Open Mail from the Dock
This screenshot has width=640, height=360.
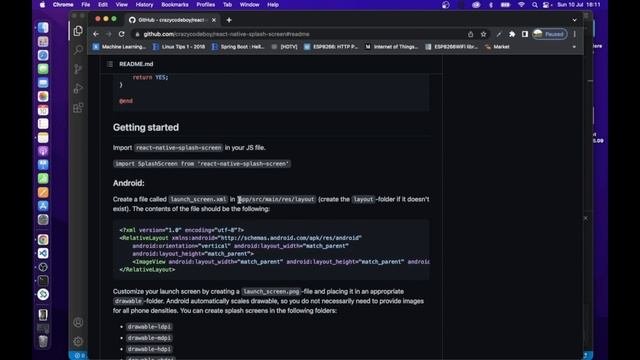[43, 83]
